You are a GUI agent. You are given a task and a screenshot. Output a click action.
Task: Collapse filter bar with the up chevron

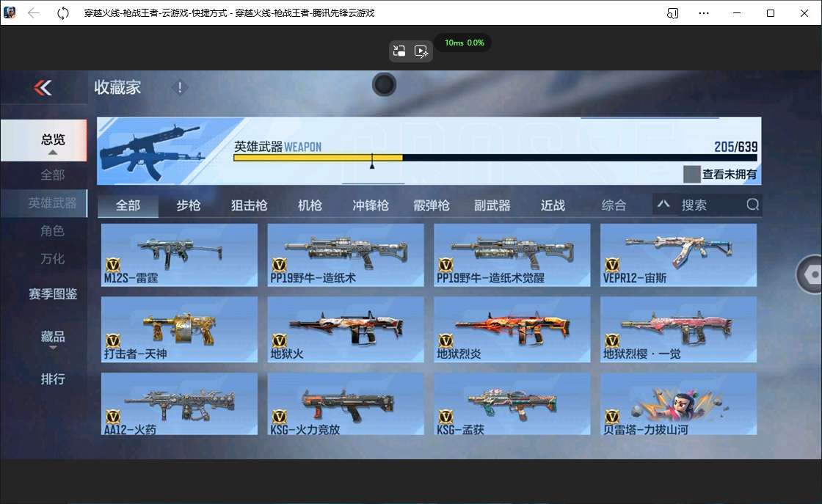(663, 204)
